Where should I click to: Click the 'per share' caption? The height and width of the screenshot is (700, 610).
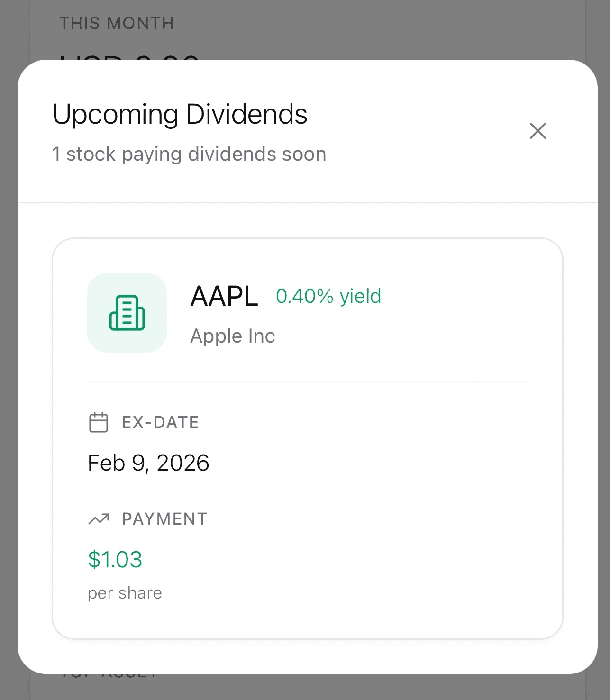tap(125, 593)
